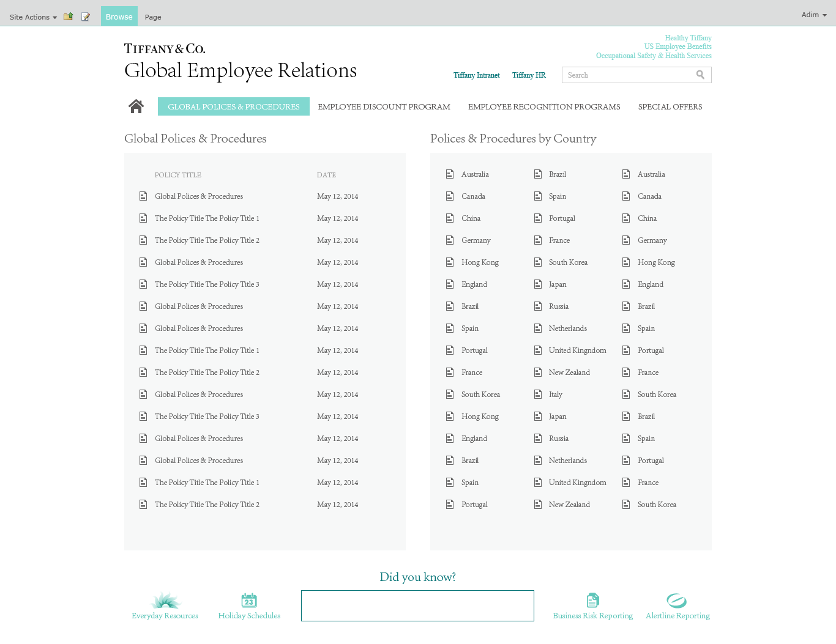836x644 pixels.
Task: Click document icon beside Portugal in middle column
Action: point(538,218)
